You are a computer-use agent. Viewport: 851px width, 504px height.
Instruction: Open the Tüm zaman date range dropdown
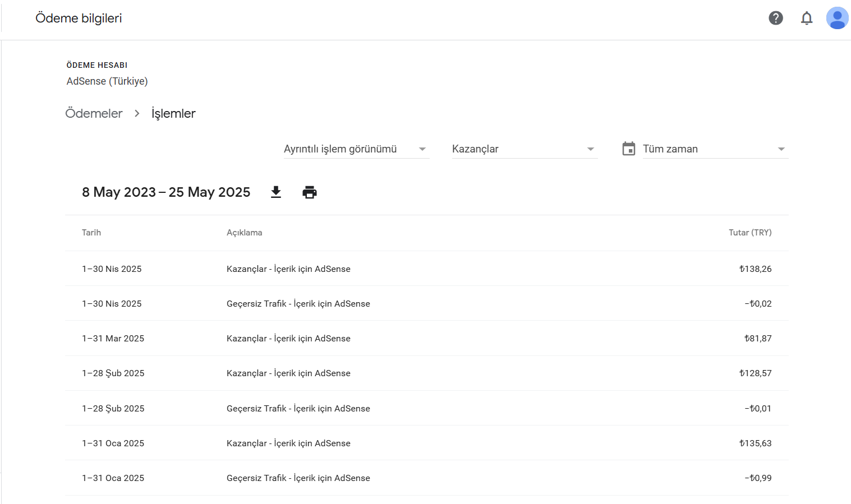716,149
